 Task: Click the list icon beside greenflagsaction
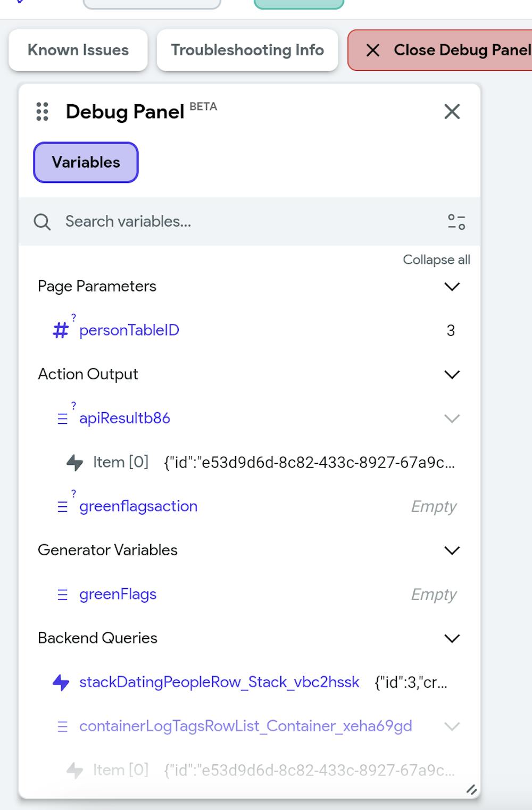click(x=62, y=506)
